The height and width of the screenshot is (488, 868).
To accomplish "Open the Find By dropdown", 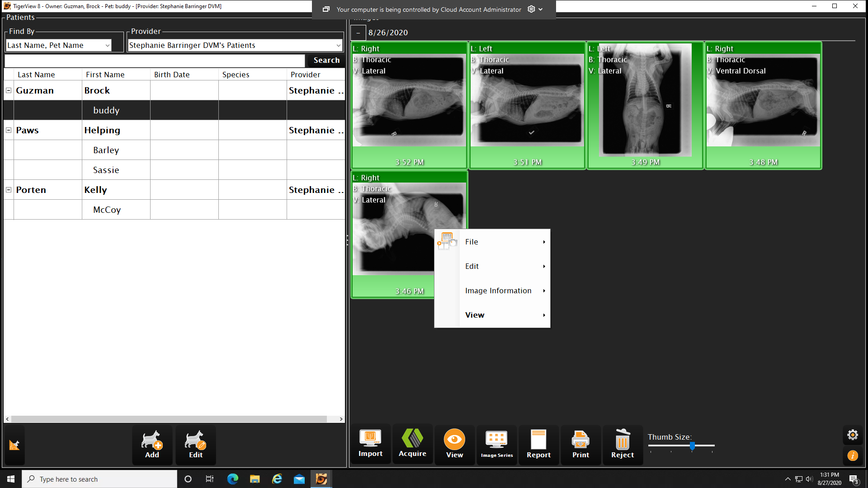I will coord(107,45).
